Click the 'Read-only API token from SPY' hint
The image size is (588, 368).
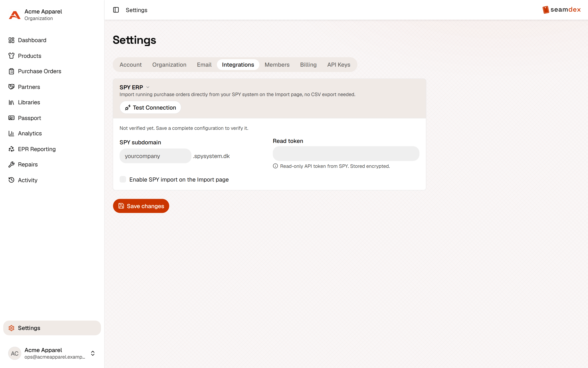[x=335, y=166]
